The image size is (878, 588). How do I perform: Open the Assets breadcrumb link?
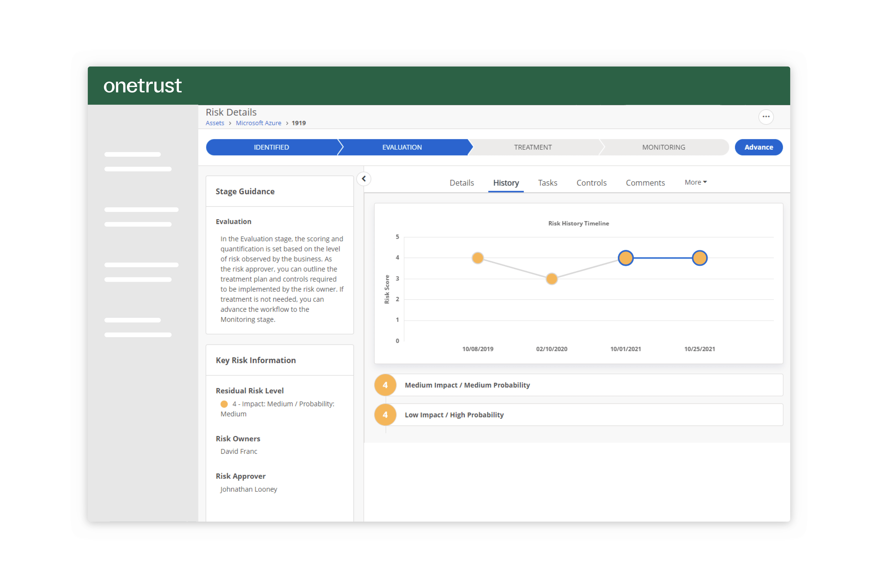click(x=215, y=123)
